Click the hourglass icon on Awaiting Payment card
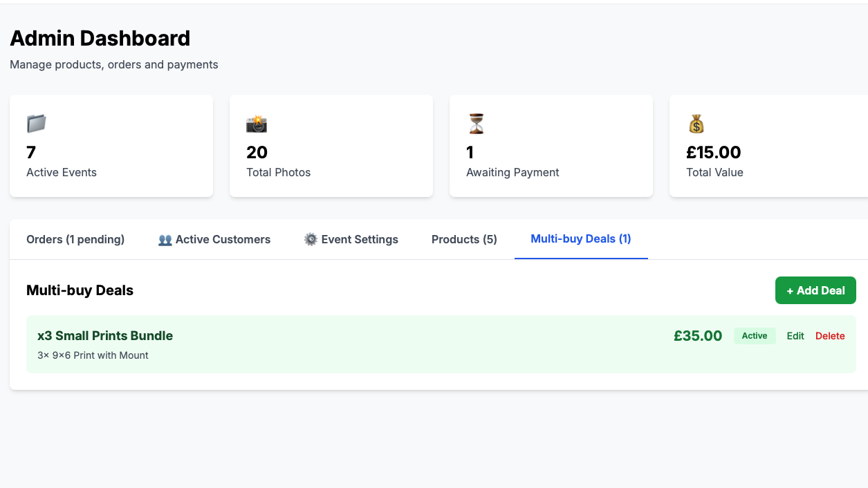The image size is (868, 488). click(476, 124)
